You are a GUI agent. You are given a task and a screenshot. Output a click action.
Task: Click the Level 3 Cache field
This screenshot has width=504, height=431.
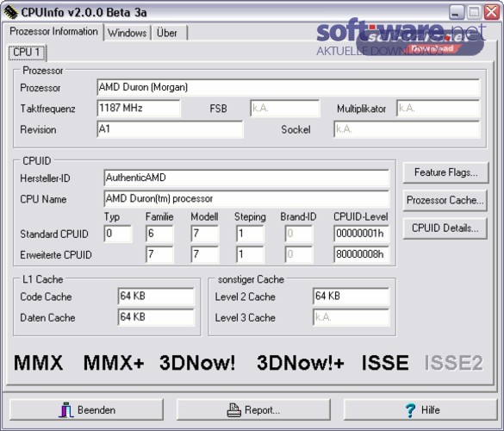[351, 317]
